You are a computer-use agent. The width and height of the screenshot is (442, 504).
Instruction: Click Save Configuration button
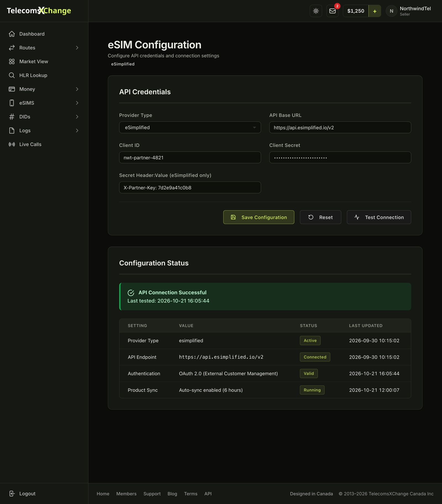coord(259,217)
